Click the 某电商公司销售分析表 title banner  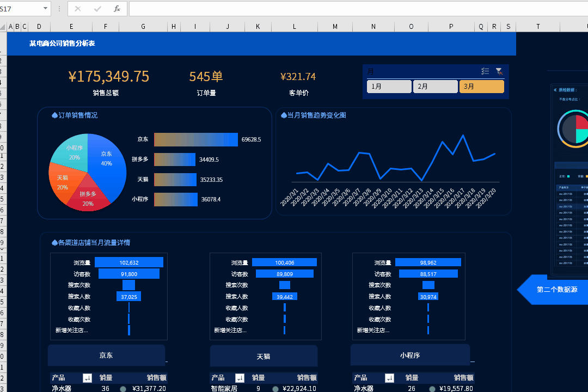pos(261,44)
